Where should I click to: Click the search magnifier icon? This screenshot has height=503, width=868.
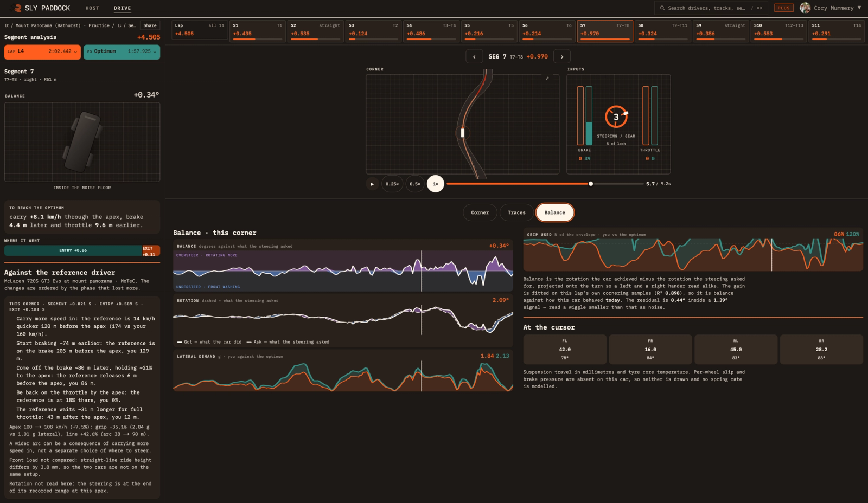pos(662,8)
